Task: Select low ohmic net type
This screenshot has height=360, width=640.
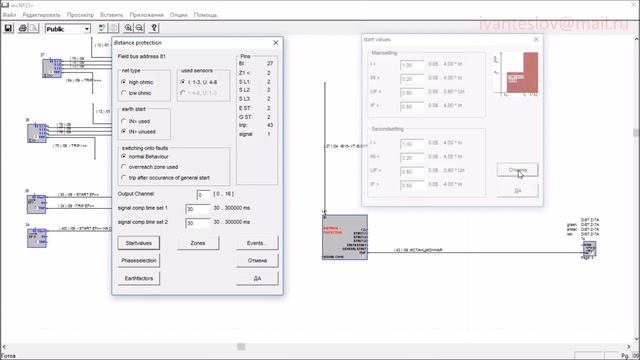Action: [136, 93]
